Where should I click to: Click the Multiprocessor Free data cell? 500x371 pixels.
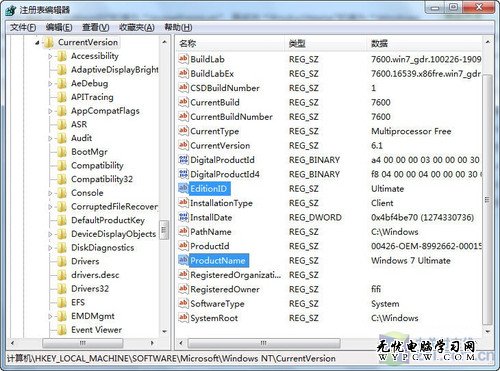[x=411, y=131]
